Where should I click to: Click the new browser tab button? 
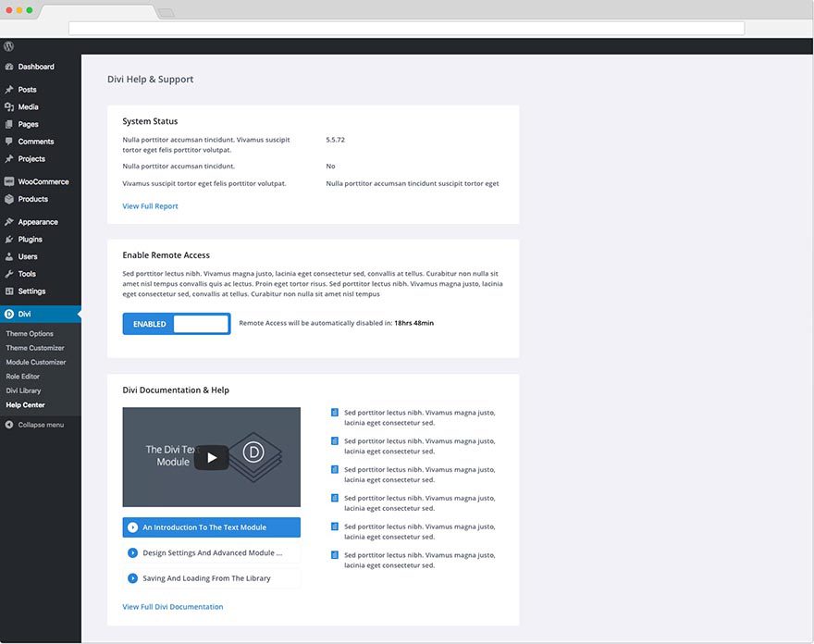[x=166, y=12]
